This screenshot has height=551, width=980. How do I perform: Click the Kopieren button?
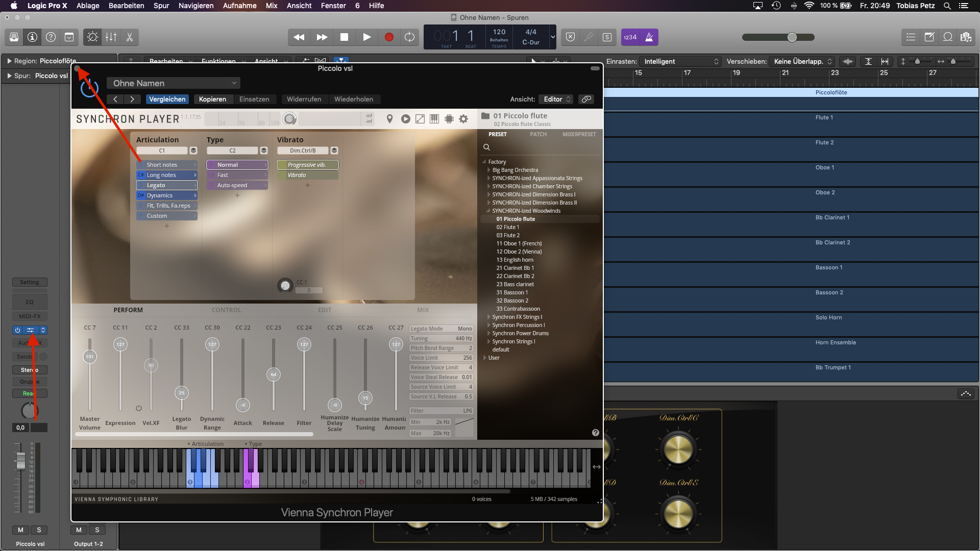pyautogui.click(x=212, y=99)
